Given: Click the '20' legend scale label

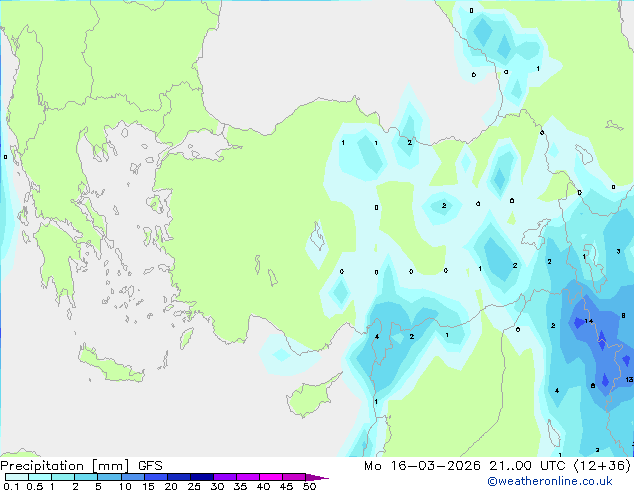Looking at the screenshot, I should pos(171,486).
